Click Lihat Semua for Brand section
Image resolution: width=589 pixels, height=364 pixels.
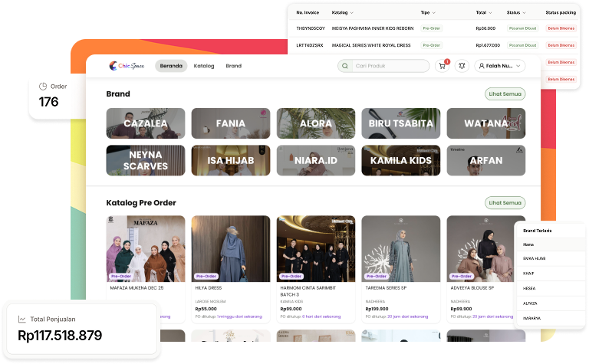pos(505,94)
